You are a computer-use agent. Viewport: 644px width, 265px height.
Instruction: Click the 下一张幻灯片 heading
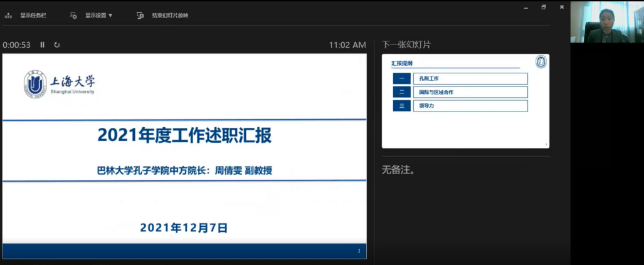[x=406, y=44]
